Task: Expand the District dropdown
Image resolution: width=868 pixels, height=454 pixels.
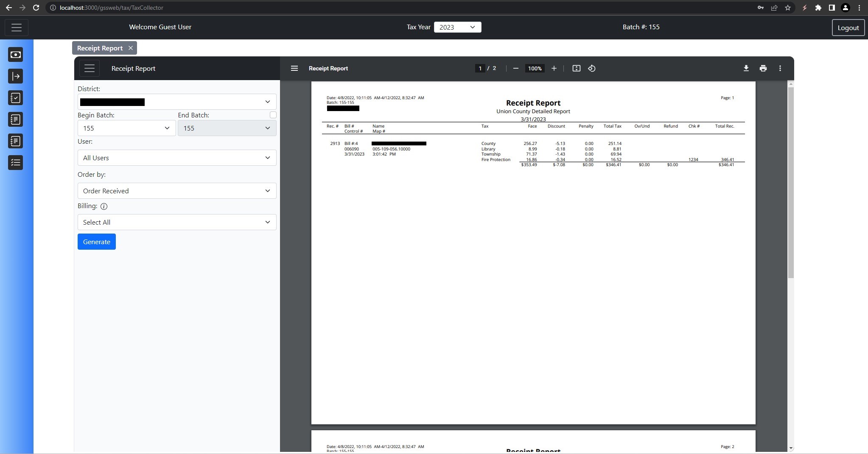Action: [x=177, y=102]
